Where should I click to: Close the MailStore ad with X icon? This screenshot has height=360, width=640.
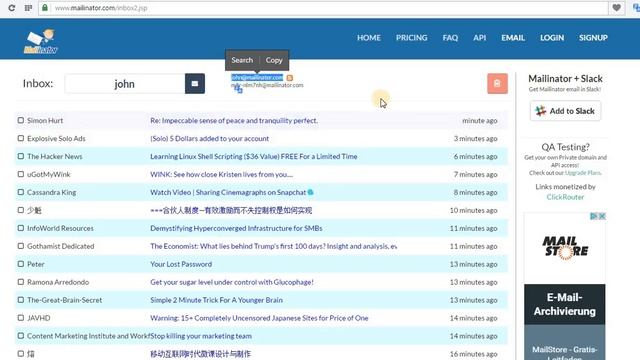(x=602, y=216)
